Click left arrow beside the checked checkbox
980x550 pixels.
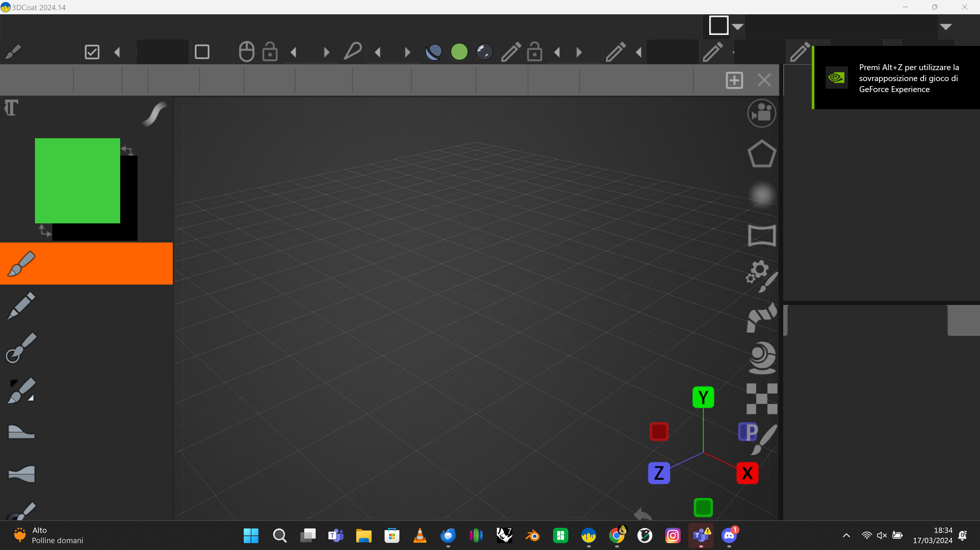(x=117, y=52)
